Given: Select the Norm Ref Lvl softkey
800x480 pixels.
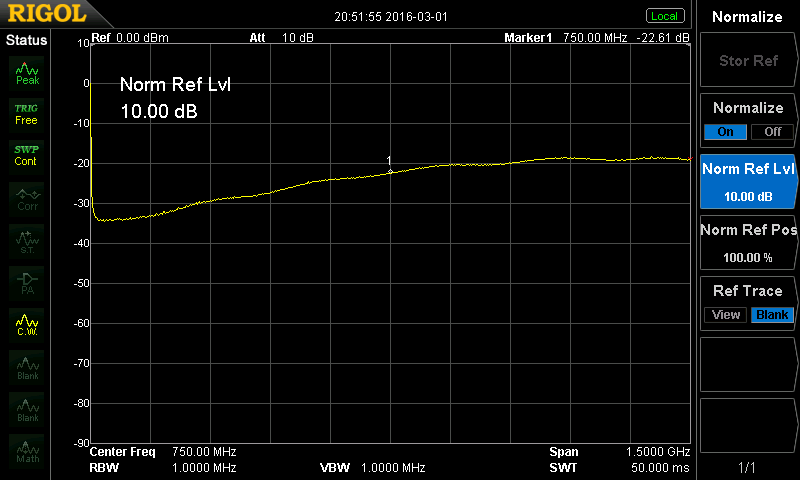Looking at the screenshot, I should [x=748, y=181].
